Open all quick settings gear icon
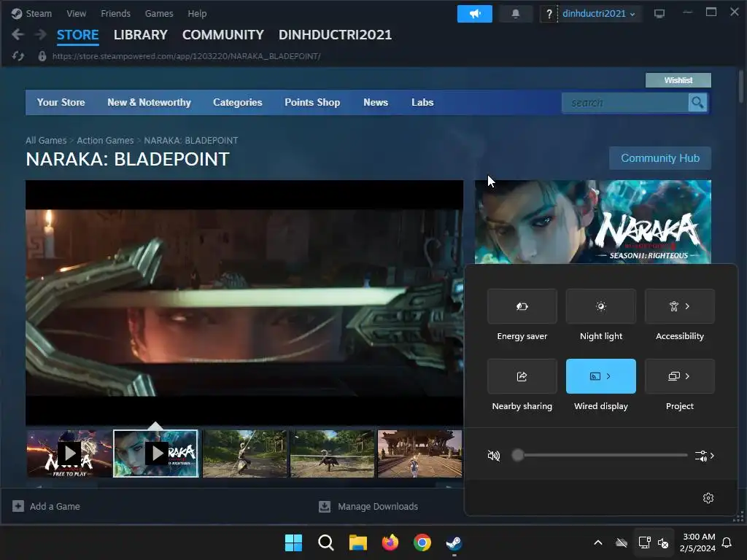 708,497
